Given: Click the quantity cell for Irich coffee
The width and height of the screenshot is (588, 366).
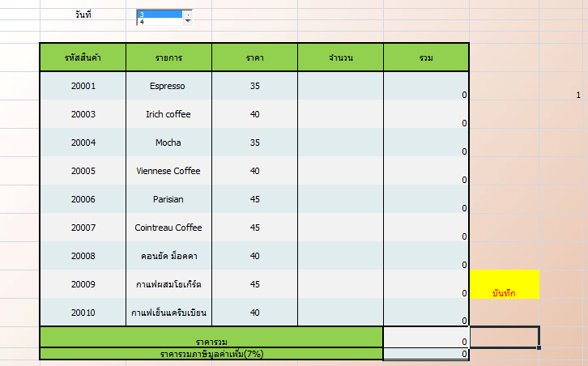Looking at the screenshot, I should (340, 114).
